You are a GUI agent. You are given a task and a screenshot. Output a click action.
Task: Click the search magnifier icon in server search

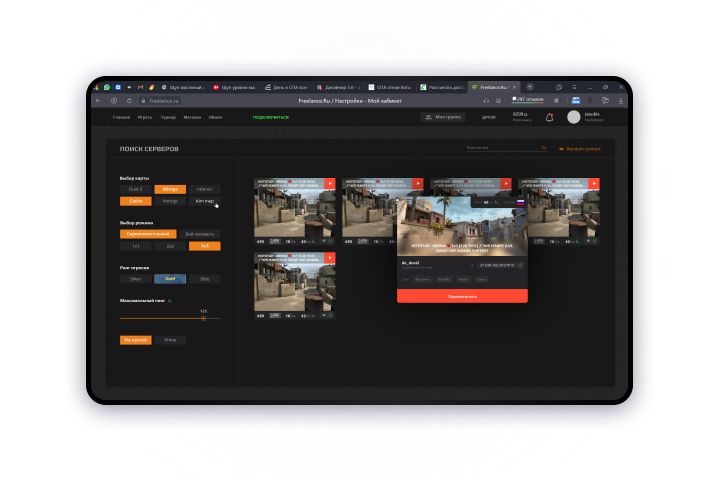tap(544, 148)
